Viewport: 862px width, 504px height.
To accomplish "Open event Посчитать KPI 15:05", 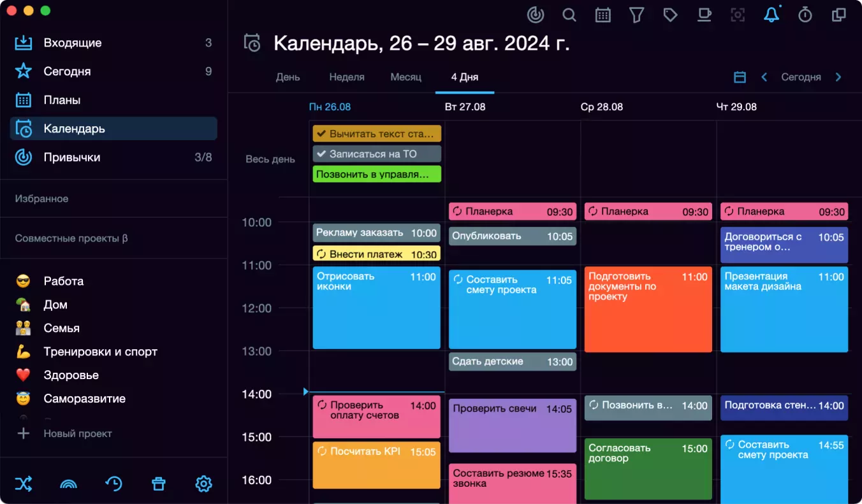I will tap(377, 465).
